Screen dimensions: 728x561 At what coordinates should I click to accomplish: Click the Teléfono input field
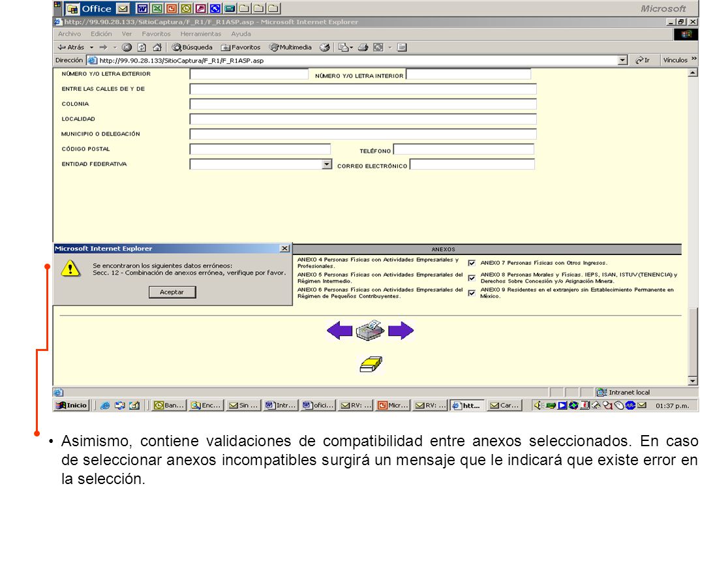[x=464, y=149]
